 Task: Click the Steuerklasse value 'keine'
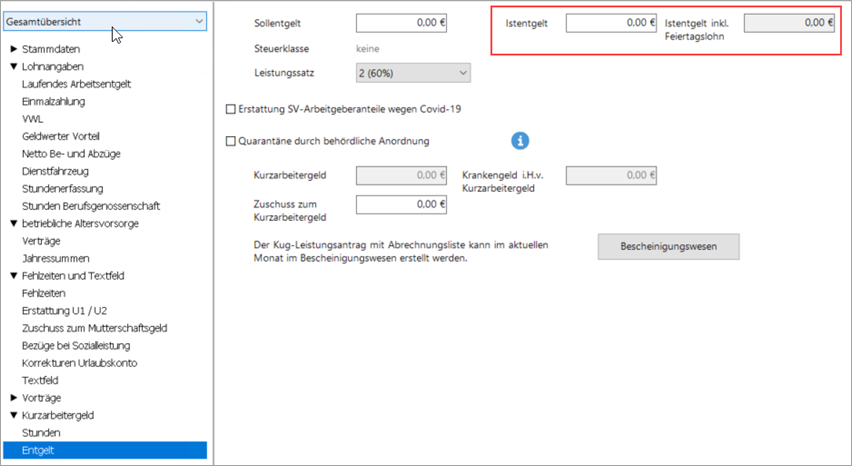[368, 49]
